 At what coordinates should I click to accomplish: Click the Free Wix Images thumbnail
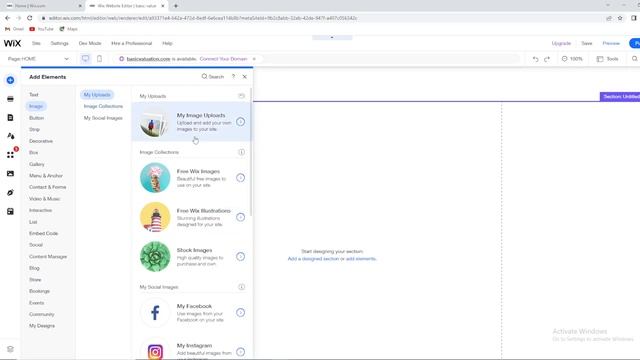[155, 178]
